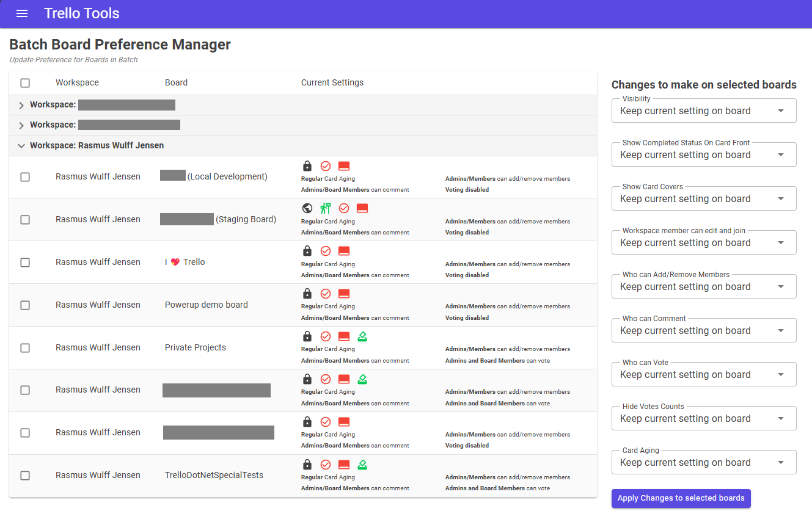Expand the first redacted workspace group

pyautogui.click(x=21, y=106)
